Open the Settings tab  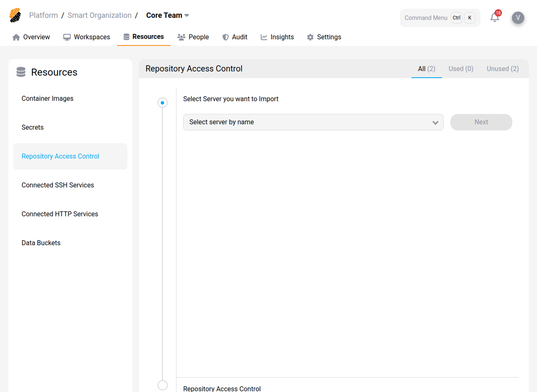(x=324, y=37)
